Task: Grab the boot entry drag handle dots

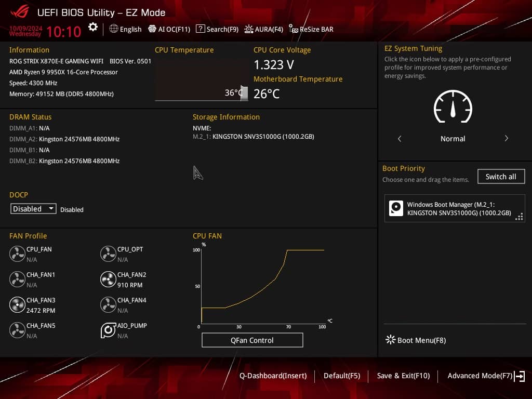Action: pyautogui.click(x=519, y=217)
